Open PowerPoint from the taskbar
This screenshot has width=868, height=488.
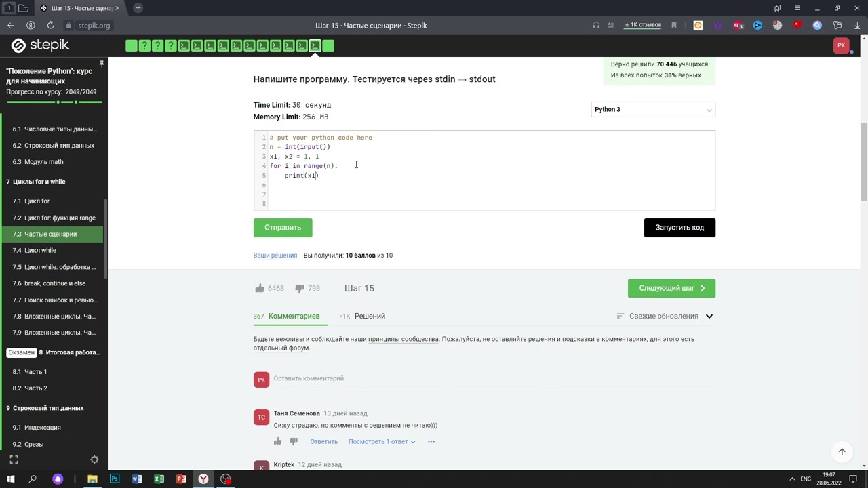[181, 479]
